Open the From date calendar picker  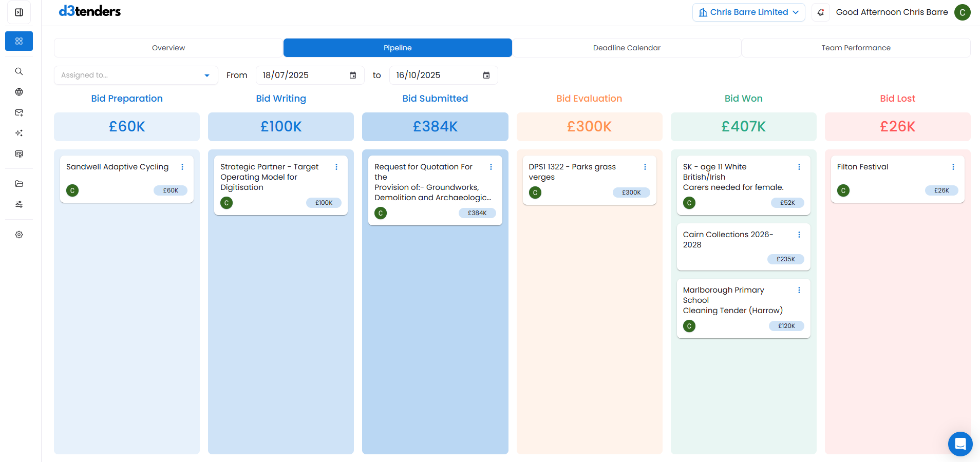(x=353, y=75)
